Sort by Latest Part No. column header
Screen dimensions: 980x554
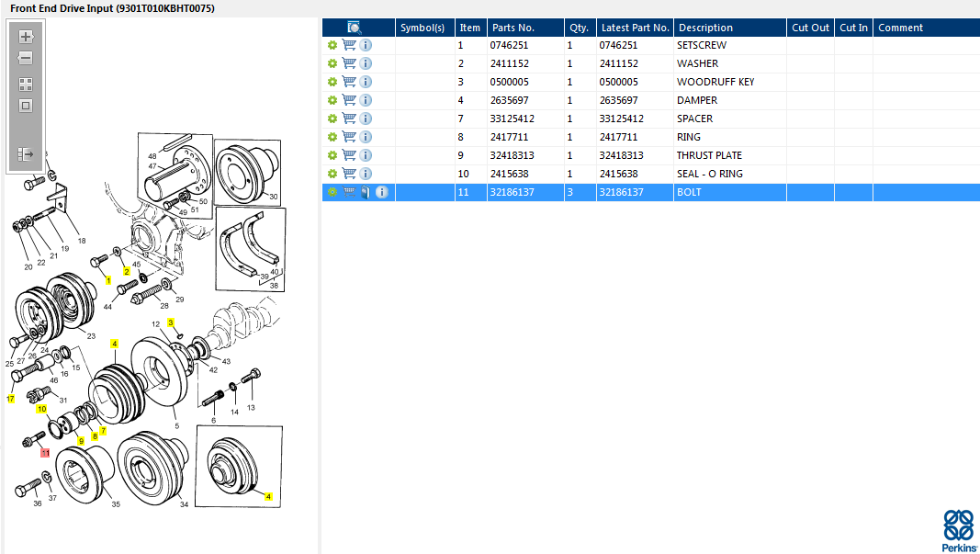pos(635,28)
